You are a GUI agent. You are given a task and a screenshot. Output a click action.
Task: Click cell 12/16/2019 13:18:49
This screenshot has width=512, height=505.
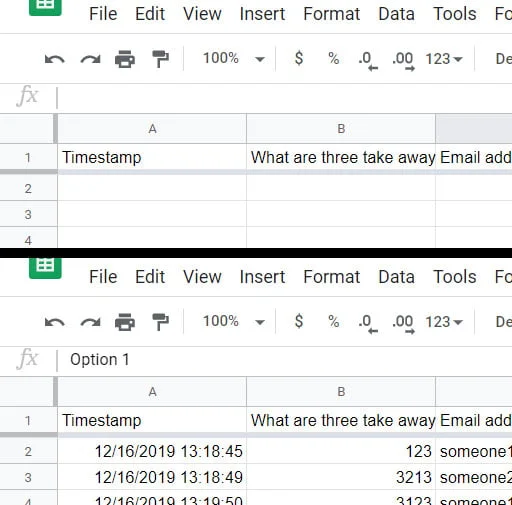point(152,477)
